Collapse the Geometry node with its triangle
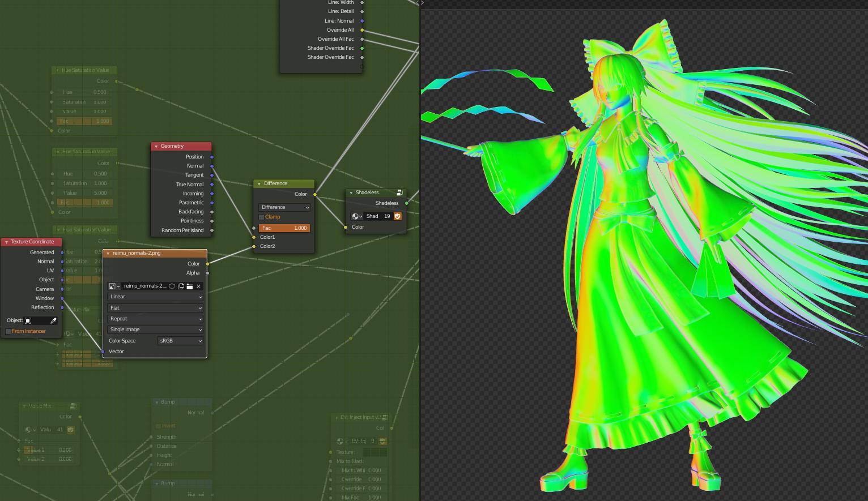The height and width of the screenshot is (501, 868). [x=156, y=146]
